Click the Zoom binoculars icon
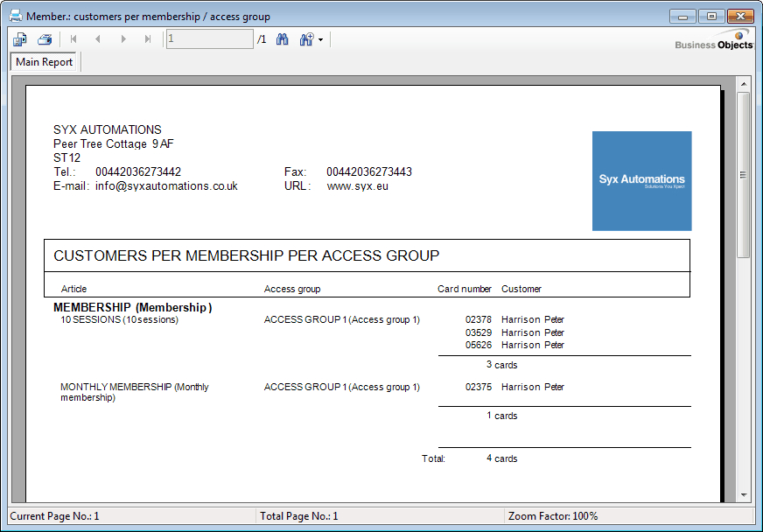Image resolution: width=763 pixels, height=532 pixels. click(x=306, y=39)
